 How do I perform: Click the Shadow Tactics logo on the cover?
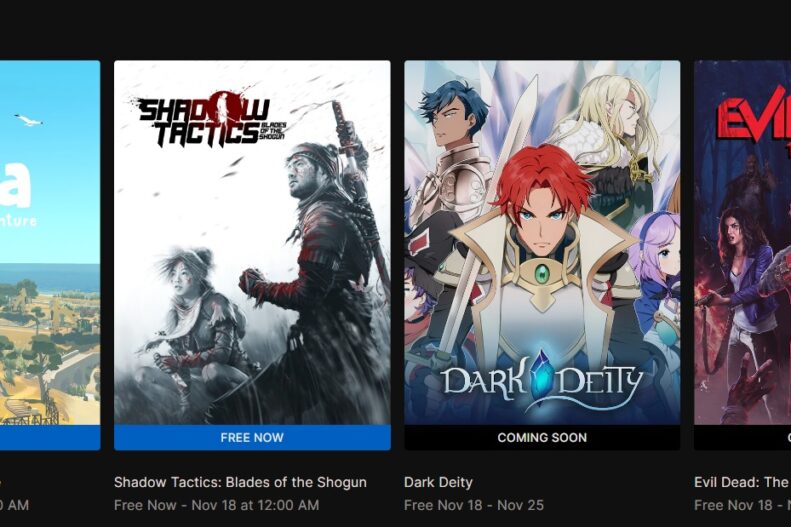click(x=209, y=120)
